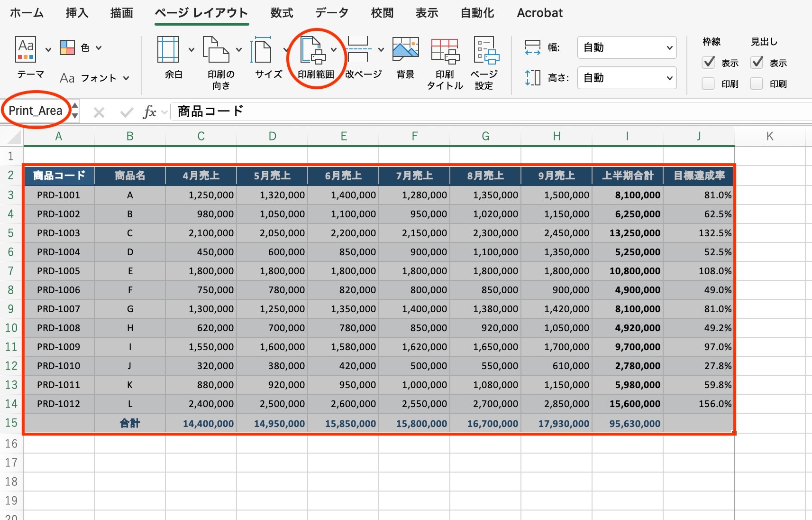Select cell with value 17,930,000
Image resolution: width=812 pixels, height=520 pixels.
point(557,423)
